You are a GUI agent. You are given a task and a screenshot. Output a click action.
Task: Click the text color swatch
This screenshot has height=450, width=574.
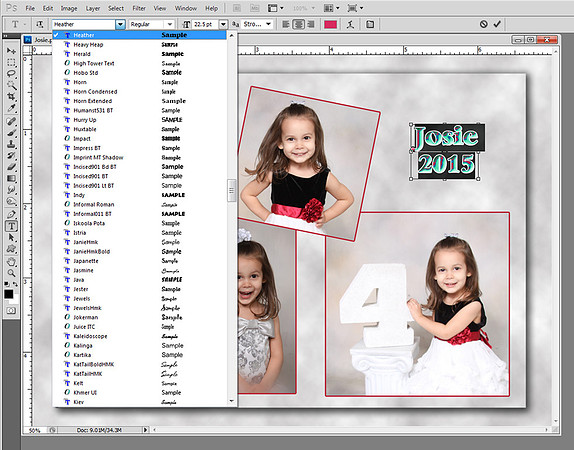coord(331,24)
